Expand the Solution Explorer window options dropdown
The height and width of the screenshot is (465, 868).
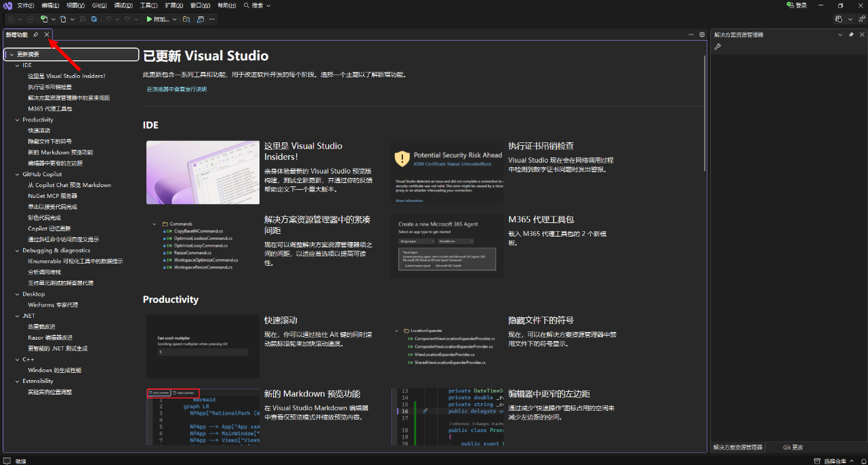[841, 35]
